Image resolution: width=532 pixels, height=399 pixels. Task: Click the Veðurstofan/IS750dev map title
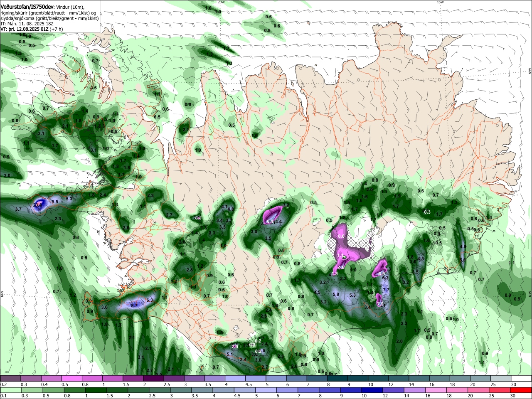[x=27, y=7]
